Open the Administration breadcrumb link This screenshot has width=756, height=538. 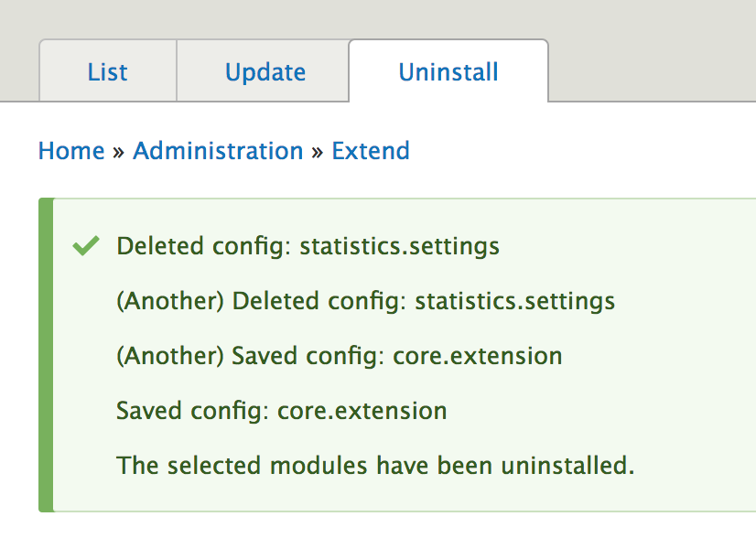click(x=218, y=151)
